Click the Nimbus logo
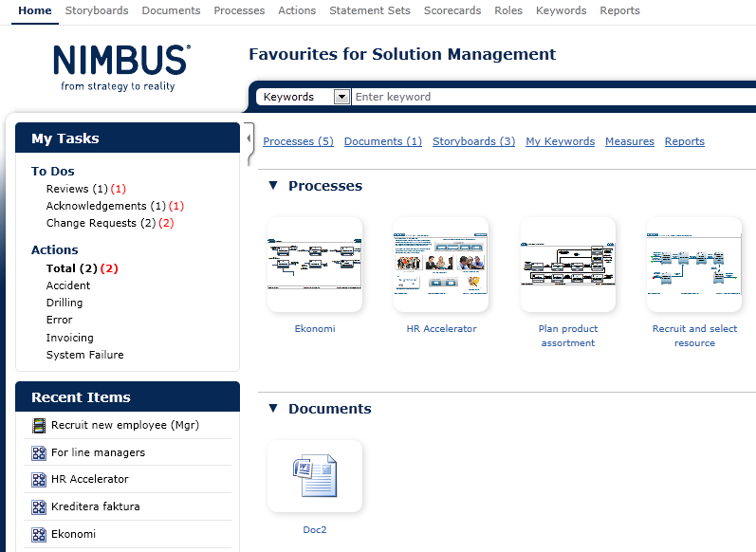Screen dimensions: 756x552 coord(122,67)
